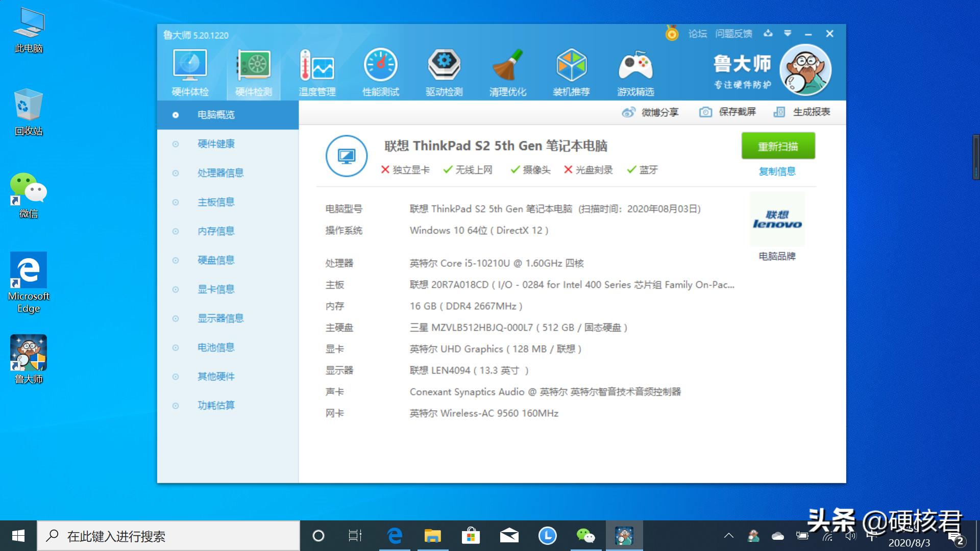Viewport: 980px width, 551px height.
Task: Open WeChat from the taskbar
Action: [586, 536]
